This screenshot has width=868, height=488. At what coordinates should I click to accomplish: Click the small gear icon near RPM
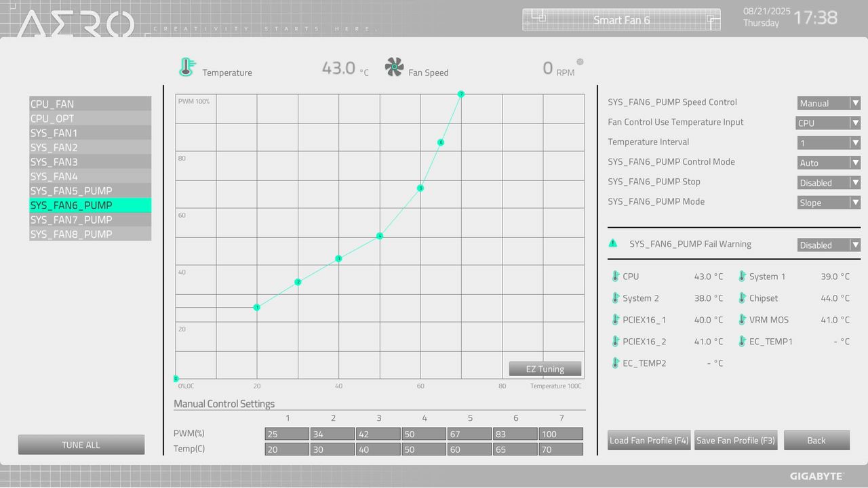580,62
